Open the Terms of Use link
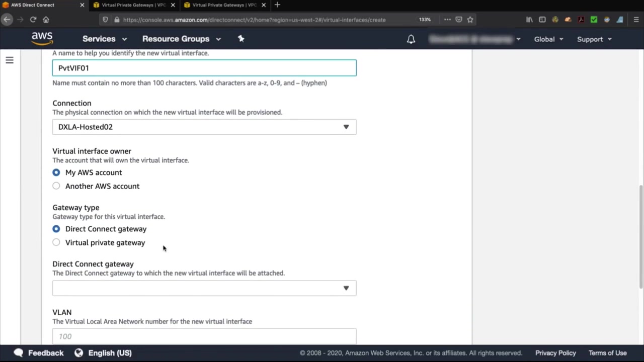This screenshot has height=362, width=644. click(608, 353)
